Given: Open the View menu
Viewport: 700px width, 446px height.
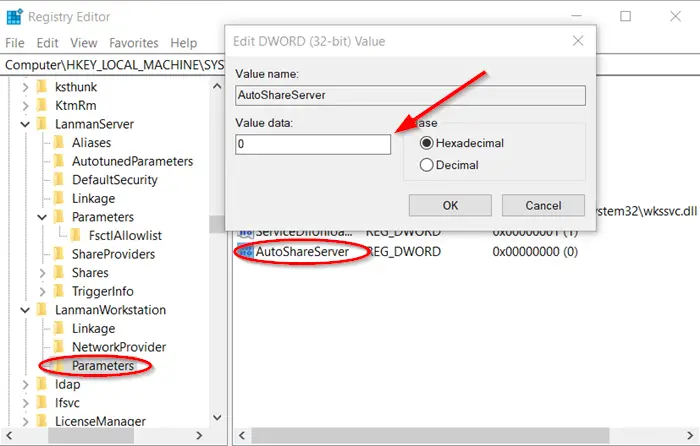Looking at the screenshot, I should (83, 43).
